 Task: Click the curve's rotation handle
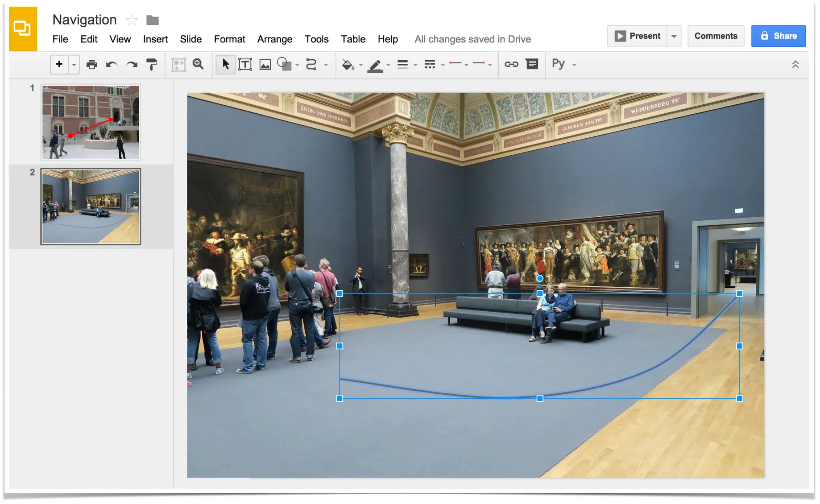pos(540,278)
